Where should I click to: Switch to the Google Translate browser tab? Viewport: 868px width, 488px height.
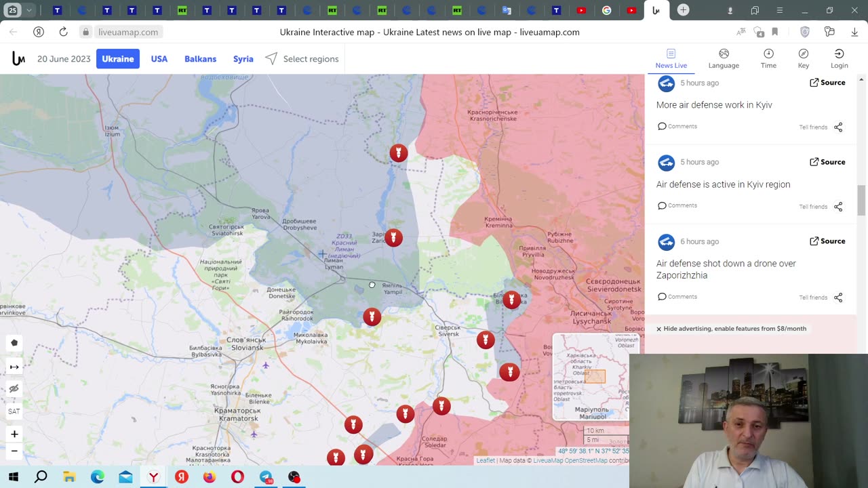click(507, 10)
